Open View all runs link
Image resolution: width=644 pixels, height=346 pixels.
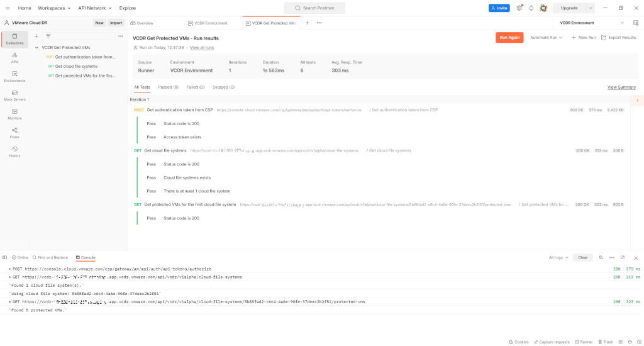pyautogui.click(x=202, y=48)
